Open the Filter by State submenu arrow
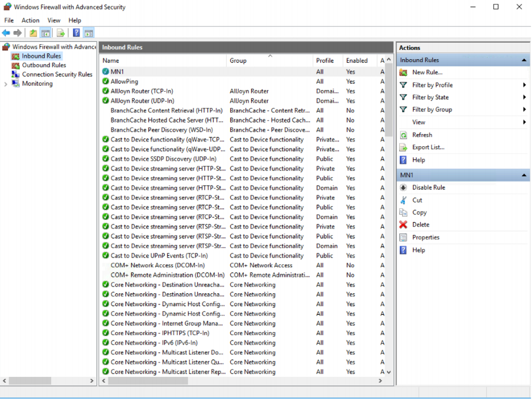Screen dimensions: 532x399 click(524, 97)
